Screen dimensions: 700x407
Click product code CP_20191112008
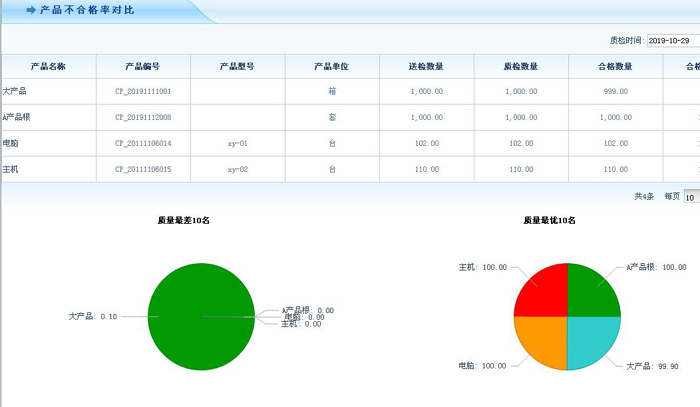pos(143,117)
